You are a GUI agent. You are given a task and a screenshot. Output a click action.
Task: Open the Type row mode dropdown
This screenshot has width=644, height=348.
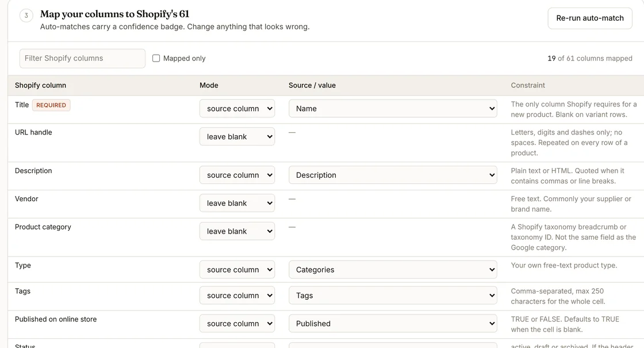click(237, 270)
